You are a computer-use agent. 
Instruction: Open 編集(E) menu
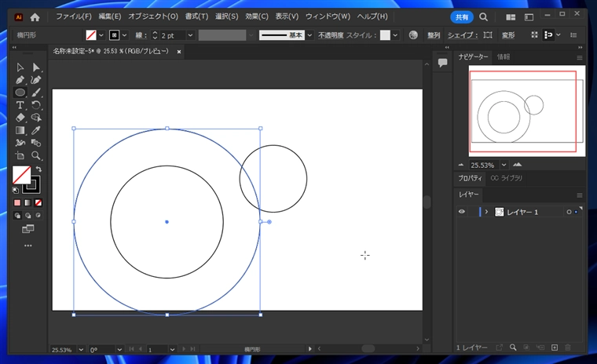(110, 16)
